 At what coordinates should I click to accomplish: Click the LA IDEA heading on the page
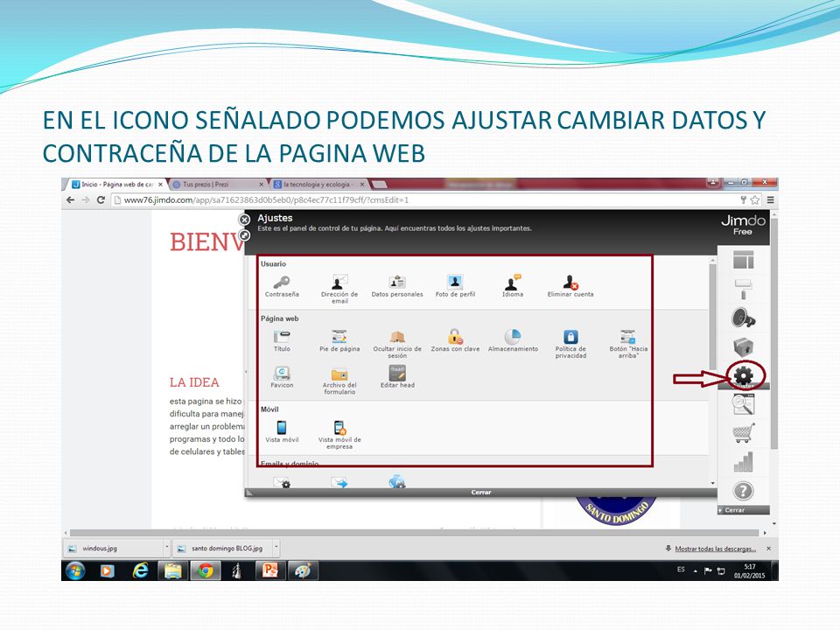pyautogui.click(x=194, y=382)
